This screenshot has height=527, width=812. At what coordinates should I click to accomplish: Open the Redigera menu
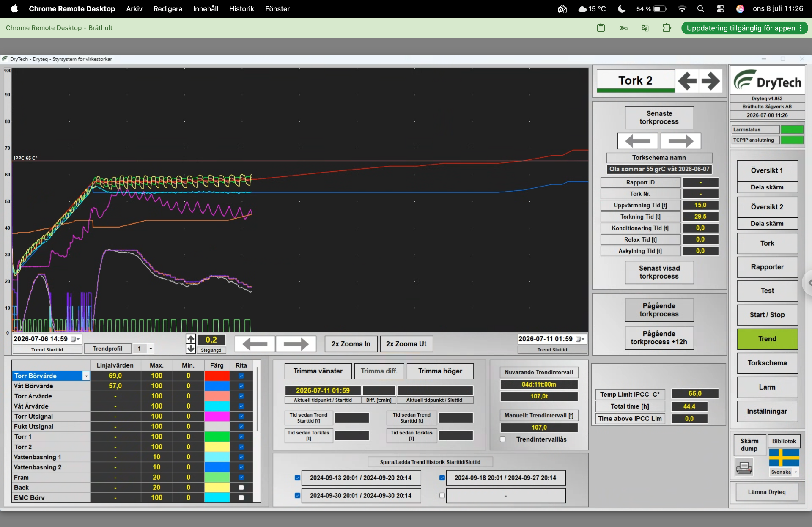[x=168, y=8]
